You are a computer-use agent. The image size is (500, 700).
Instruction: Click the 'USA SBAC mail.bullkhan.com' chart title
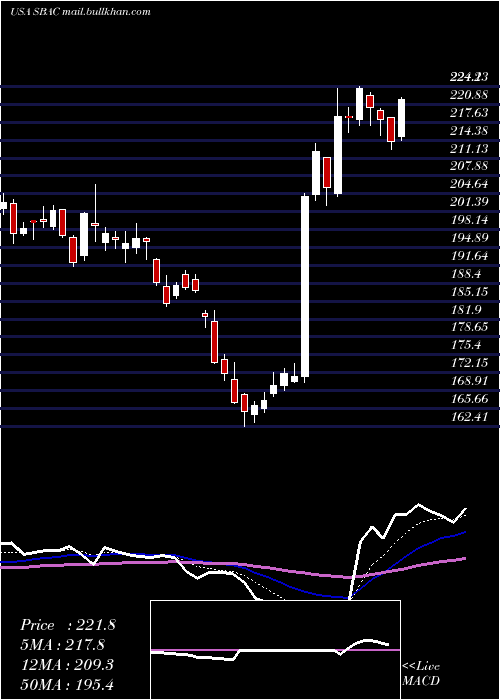point(80,12)
